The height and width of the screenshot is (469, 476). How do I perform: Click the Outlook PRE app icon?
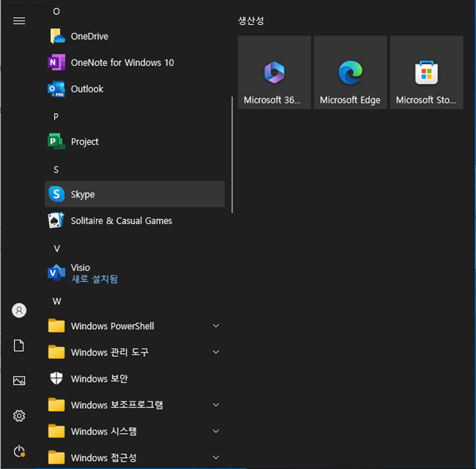pyautogui.click(x=56, y=89)
